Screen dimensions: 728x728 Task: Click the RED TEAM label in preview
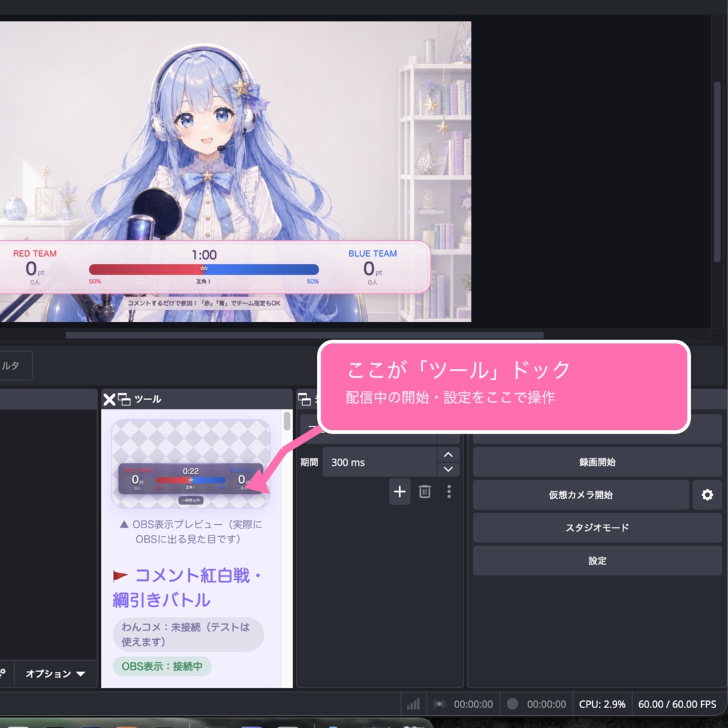[35, 254]
